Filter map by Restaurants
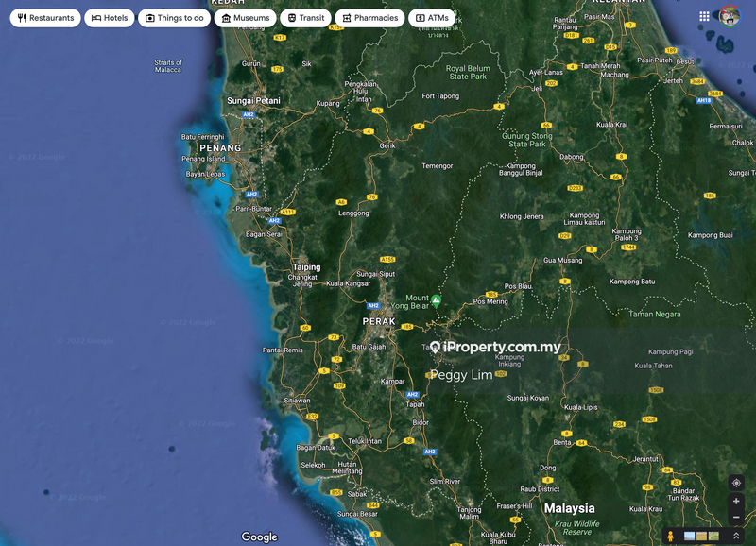The width and height of the screenshot is (756, 546). (x=45, y=18)
